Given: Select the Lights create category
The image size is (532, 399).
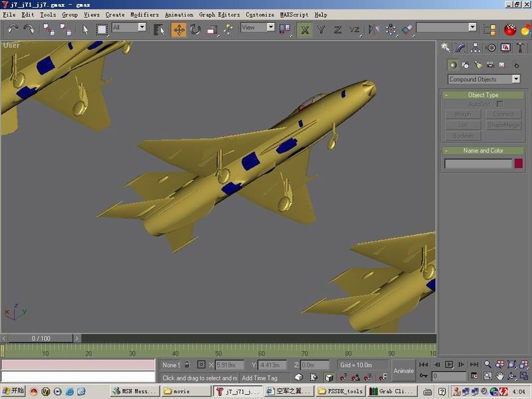Looking at the screenshot, I should point(478,65).
